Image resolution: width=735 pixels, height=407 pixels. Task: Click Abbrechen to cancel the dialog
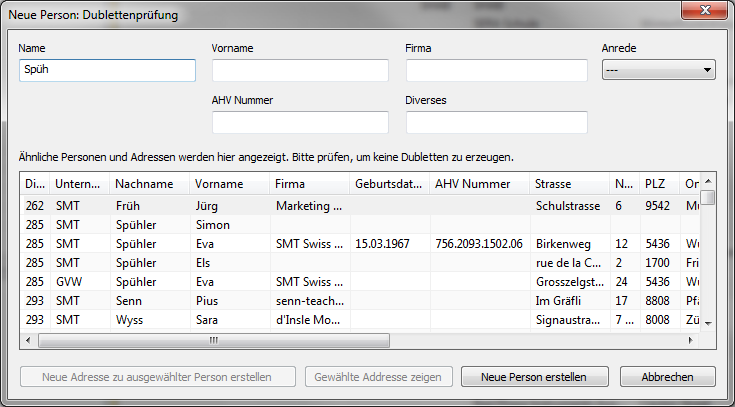click(667, 377)
